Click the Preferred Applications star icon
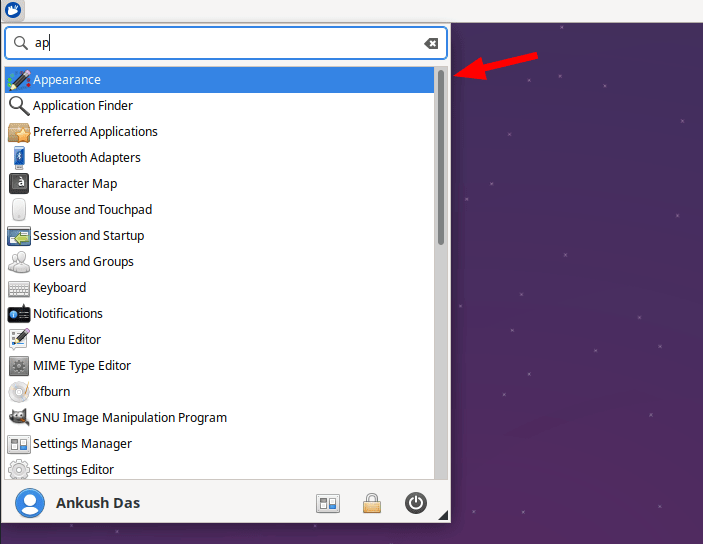This screenshot has height=544, width=703. point(18,132)
